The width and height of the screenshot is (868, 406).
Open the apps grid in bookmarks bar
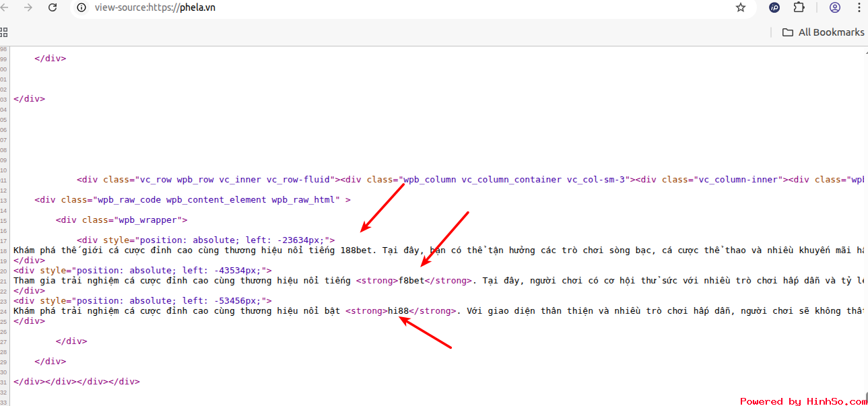(4, 32)
